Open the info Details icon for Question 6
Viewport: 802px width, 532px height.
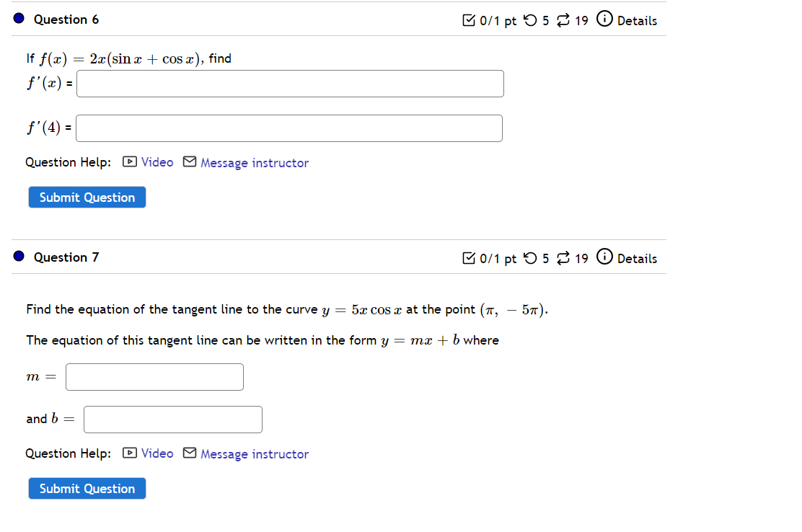pyautogui.click(x=604, y=19)
